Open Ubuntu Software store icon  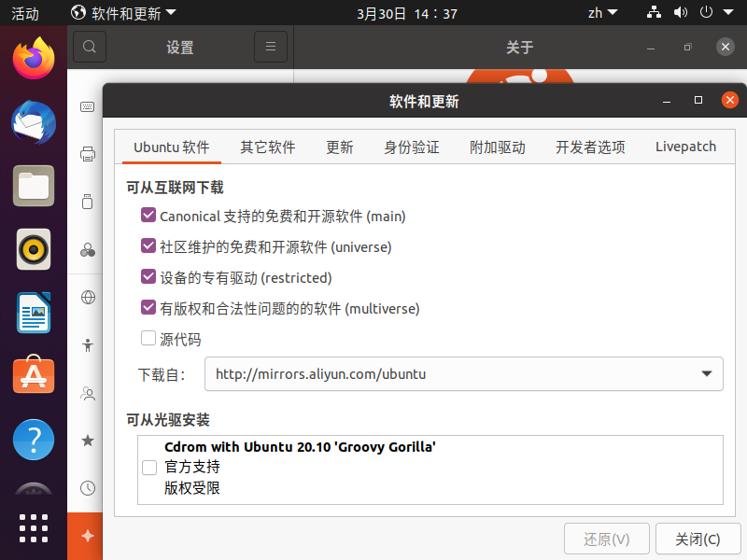(x=34, y=375)
